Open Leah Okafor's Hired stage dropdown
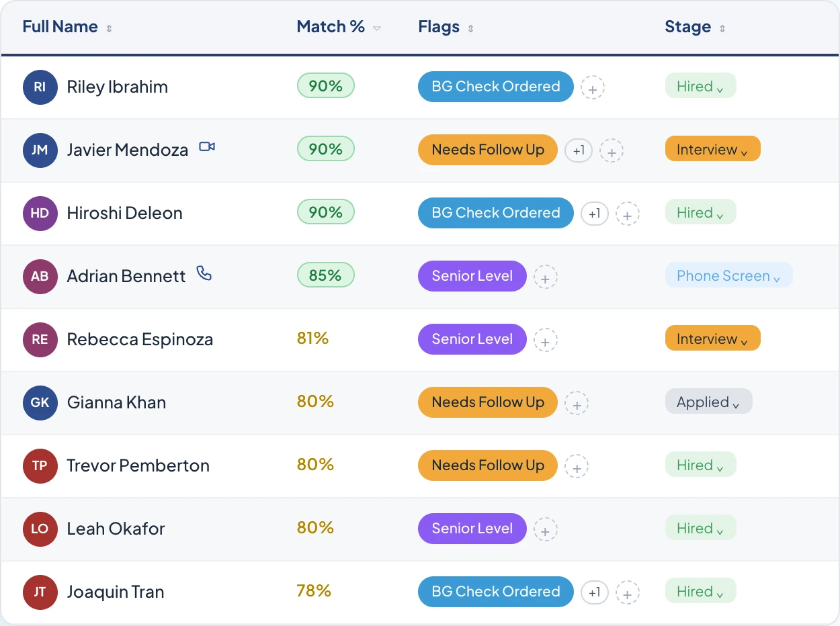The height and width of the screenshot is (626, 840). pyautogui.click(x=701, y=528)
